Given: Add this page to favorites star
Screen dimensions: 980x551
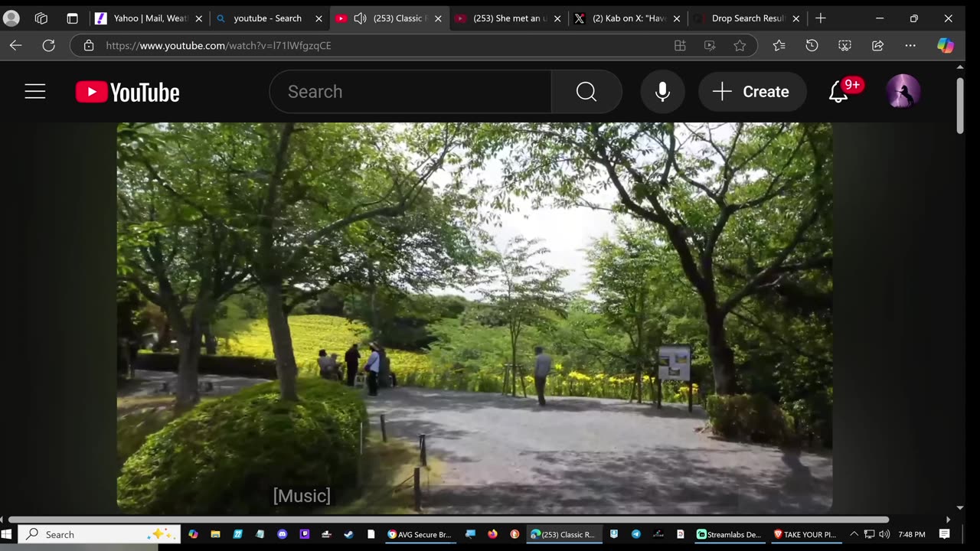Looking at the screenshot, I should [740, 46].
